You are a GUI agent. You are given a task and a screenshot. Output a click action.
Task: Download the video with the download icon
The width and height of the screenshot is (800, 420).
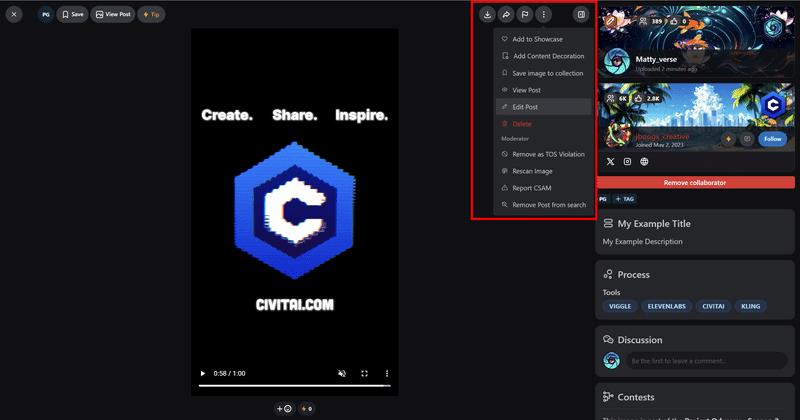click(487, 14)
